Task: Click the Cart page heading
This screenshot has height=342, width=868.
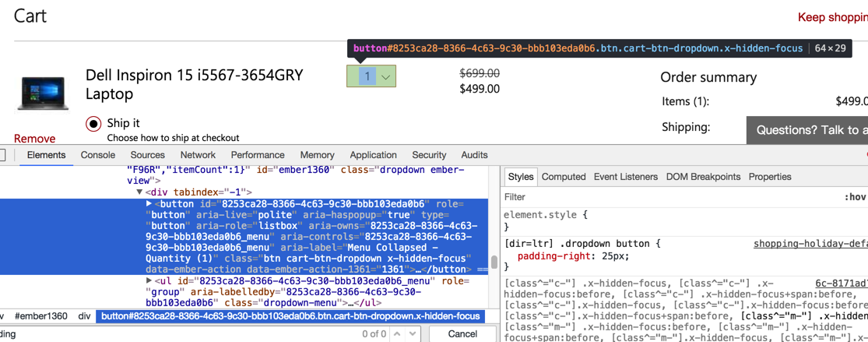Action: tap(30, 16)
